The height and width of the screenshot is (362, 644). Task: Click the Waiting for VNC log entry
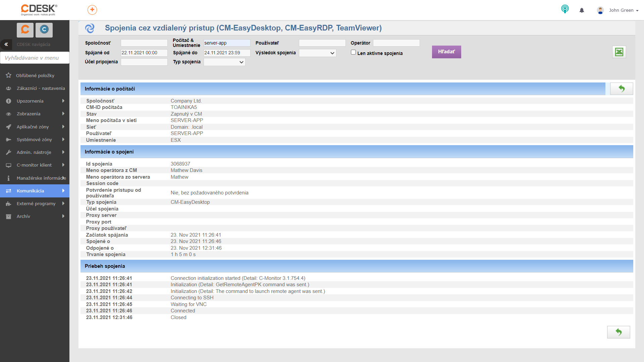[x=189, y=304]
